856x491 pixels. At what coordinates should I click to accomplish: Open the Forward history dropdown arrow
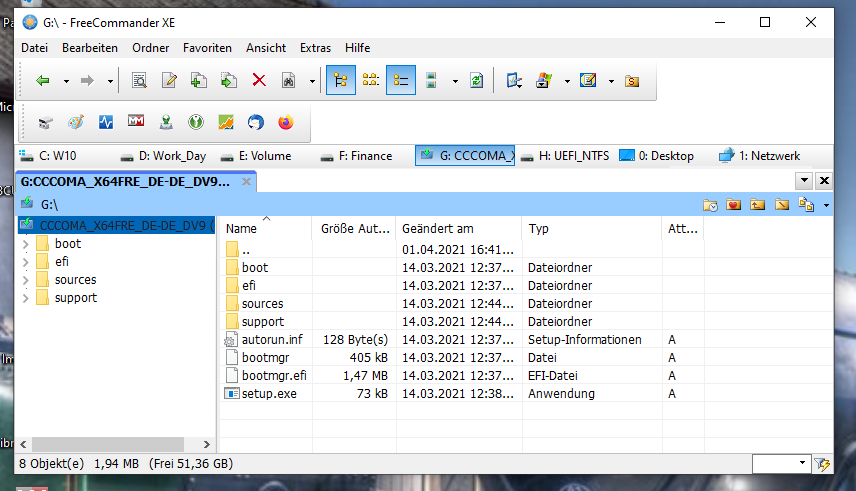coord(110,81)
